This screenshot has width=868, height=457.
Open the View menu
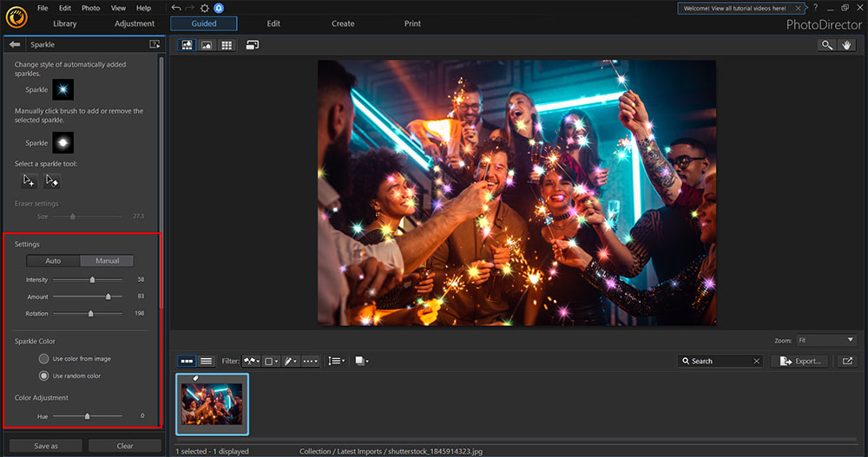point(118,8)
